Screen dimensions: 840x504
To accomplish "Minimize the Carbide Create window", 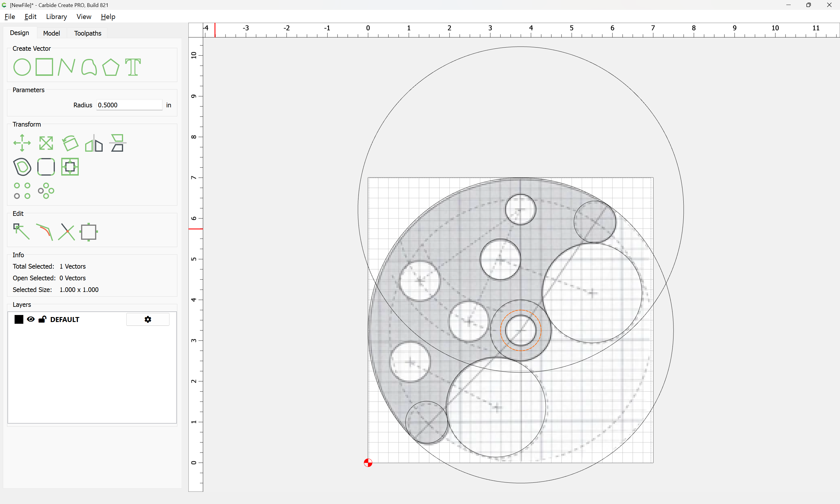I will pos(788,5).
